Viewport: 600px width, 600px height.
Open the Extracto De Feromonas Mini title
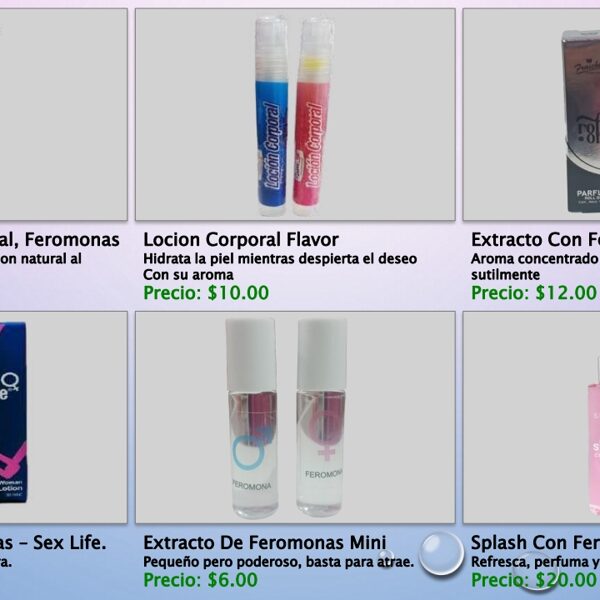click(265, 543)
